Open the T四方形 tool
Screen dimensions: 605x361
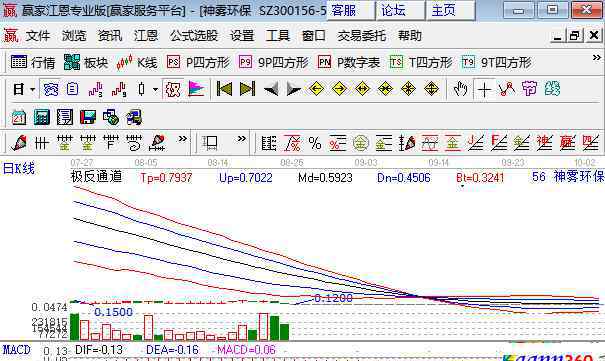tap(421, 62)
